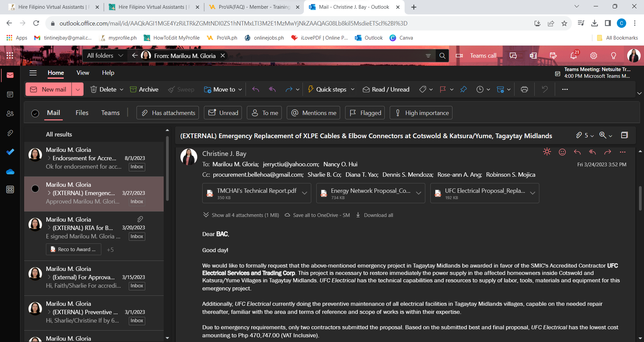Image resolution: width=644 pixels, height=342 pixels.
Task: Open the To Do checkmark app
Action: pyautogui.click(x=10, y=152)
